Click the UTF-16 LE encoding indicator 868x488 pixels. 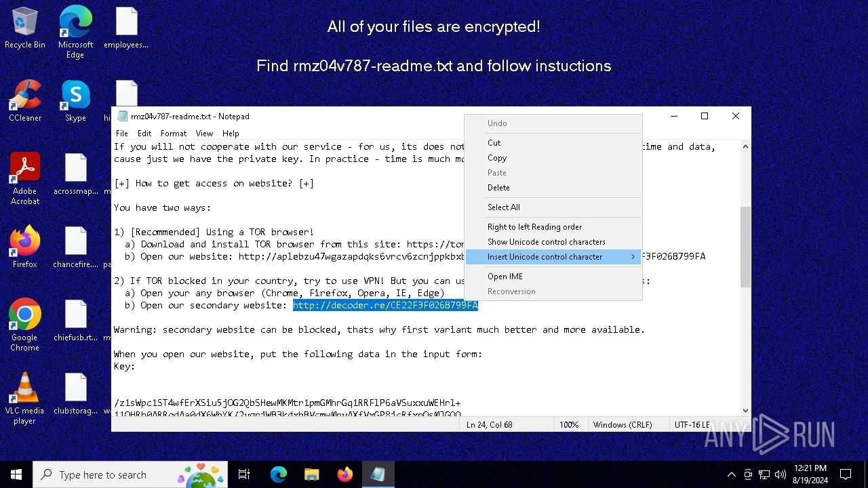tap(692, 425)
